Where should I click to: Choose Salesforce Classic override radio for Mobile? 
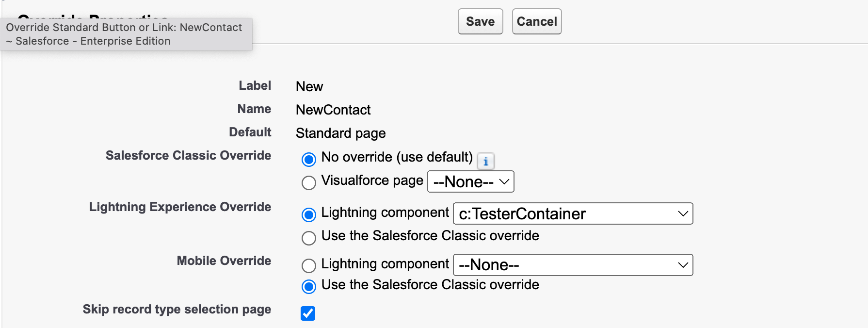point(309,287)
